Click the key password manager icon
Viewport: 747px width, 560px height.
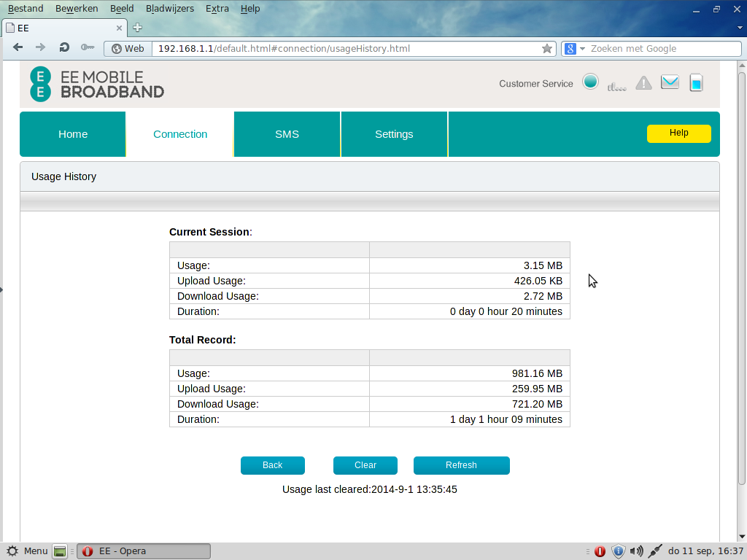tap(88, 48)
